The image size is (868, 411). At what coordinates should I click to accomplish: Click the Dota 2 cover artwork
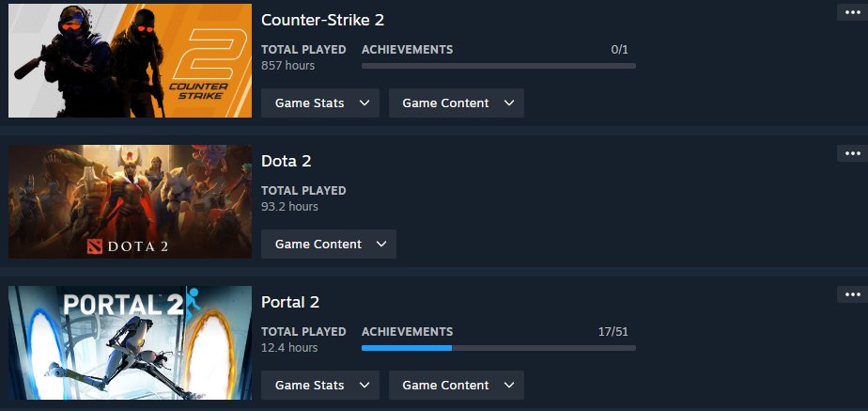[x=130, y=201]
